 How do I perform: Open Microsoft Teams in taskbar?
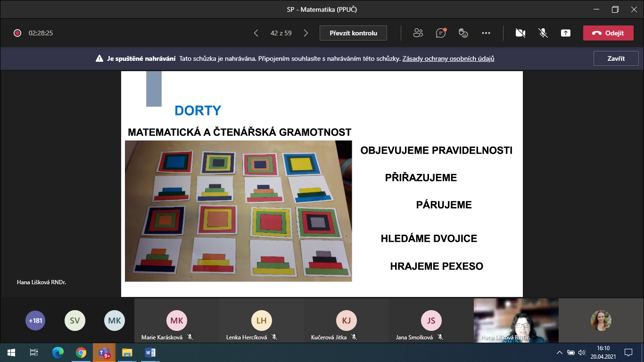tap(104, 353)
